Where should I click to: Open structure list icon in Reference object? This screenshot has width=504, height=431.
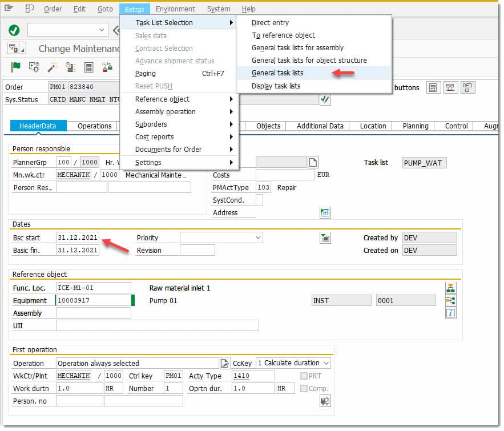[x=450, y=300]
